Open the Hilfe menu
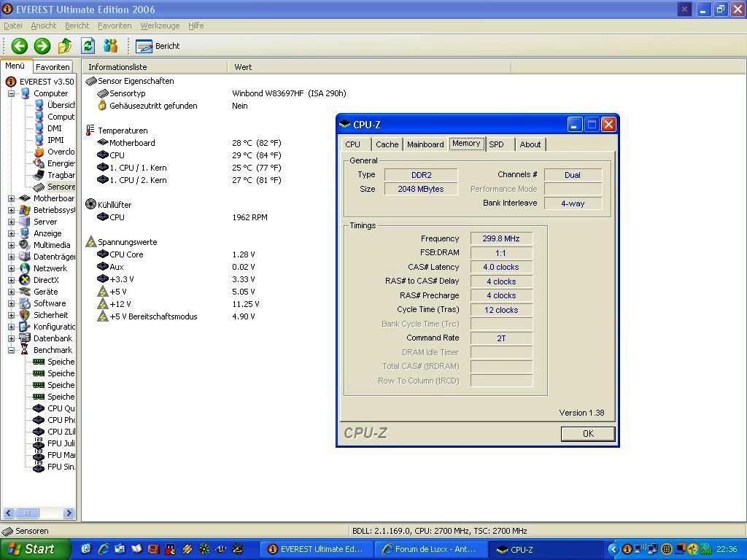747x560 pixels. pos(196,26)
